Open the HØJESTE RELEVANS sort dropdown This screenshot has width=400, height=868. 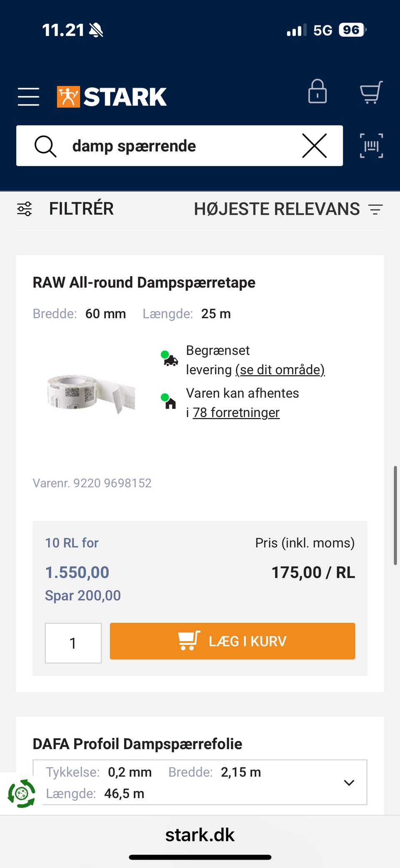coord(287,209)
